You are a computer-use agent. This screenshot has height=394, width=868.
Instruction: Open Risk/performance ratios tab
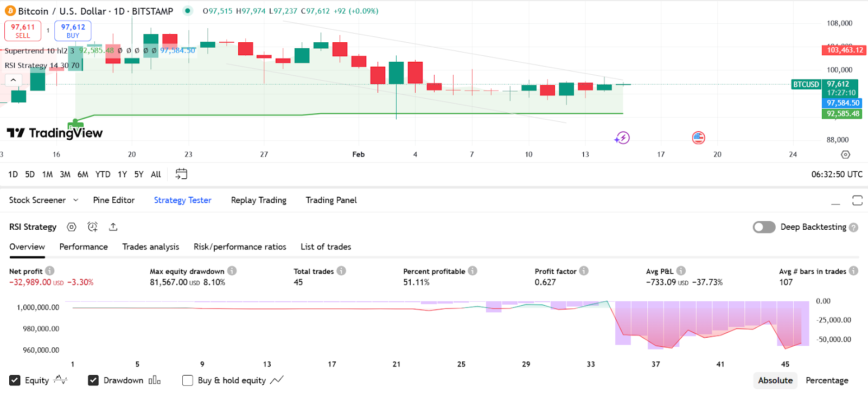click(x=240, y=247)
